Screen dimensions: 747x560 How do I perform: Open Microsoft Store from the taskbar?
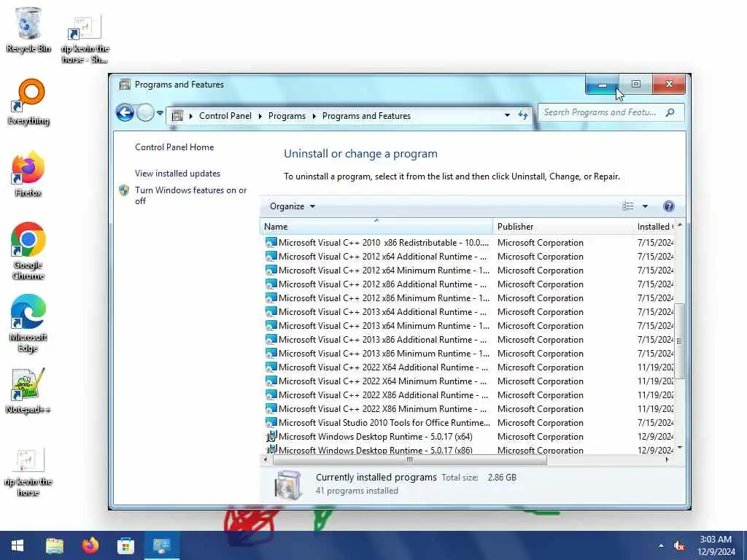[x=125, y=545]
